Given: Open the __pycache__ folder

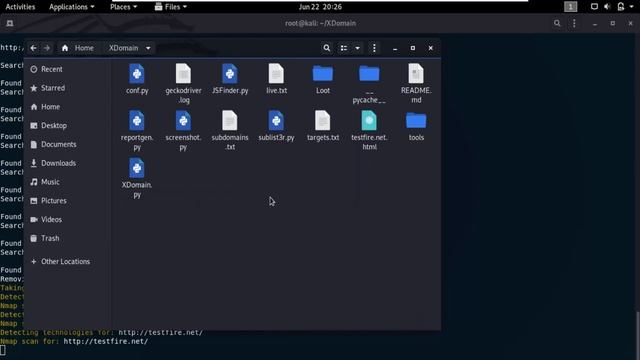Looking at the screenshot, I should [369, 84].
